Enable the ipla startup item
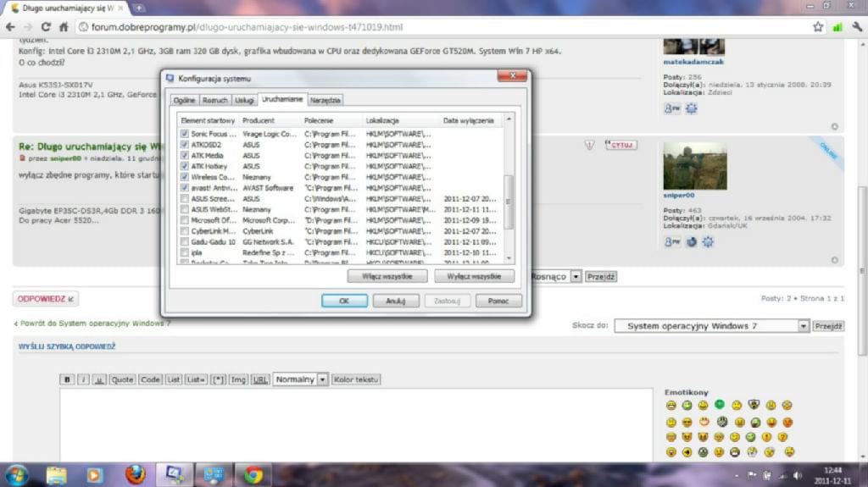 pyautogui.click(x=184, y=252)
